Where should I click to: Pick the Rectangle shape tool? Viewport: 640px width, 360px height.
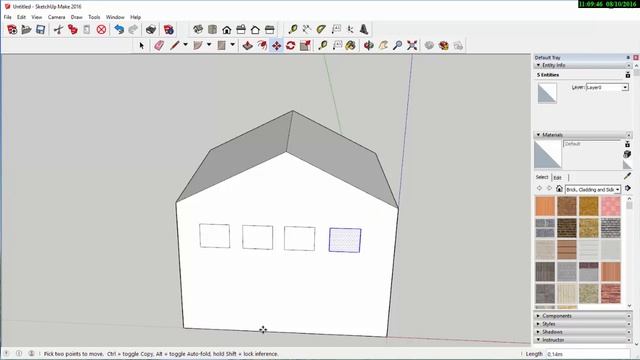221,46
